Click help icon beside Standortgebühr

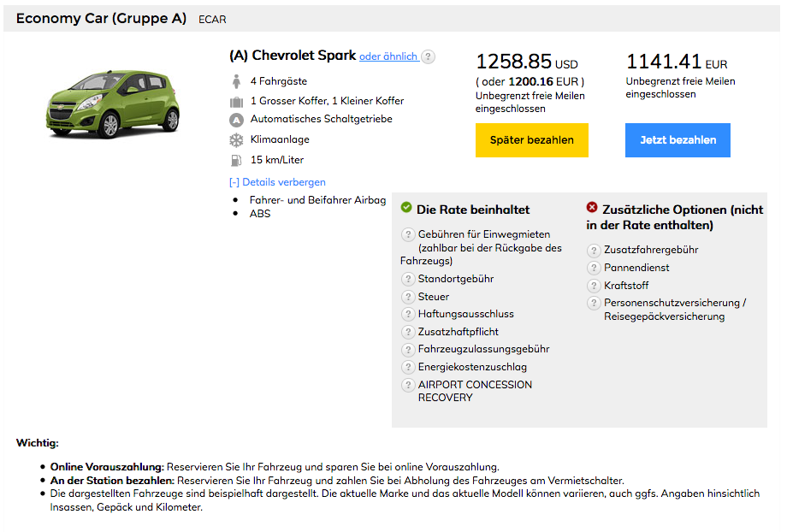pyautogui.click(x=408, y=279)
